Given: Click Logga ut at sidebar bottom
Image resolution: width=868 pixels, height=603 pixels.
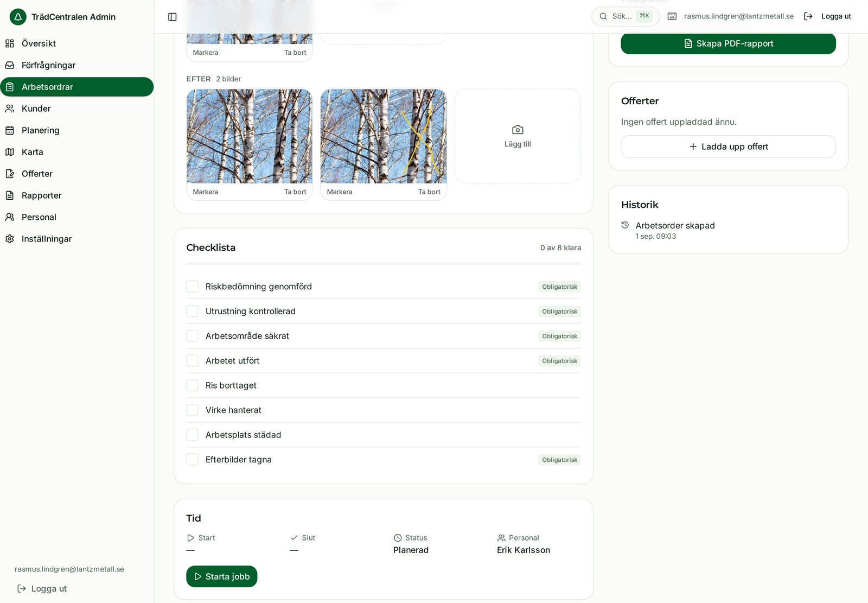Looking at the screenshot, I should tap(42, 588).
